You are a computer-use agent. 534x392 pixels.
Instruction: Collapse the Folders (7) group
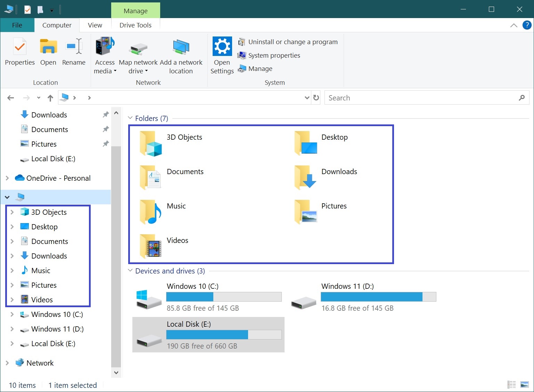click(130, 118)
